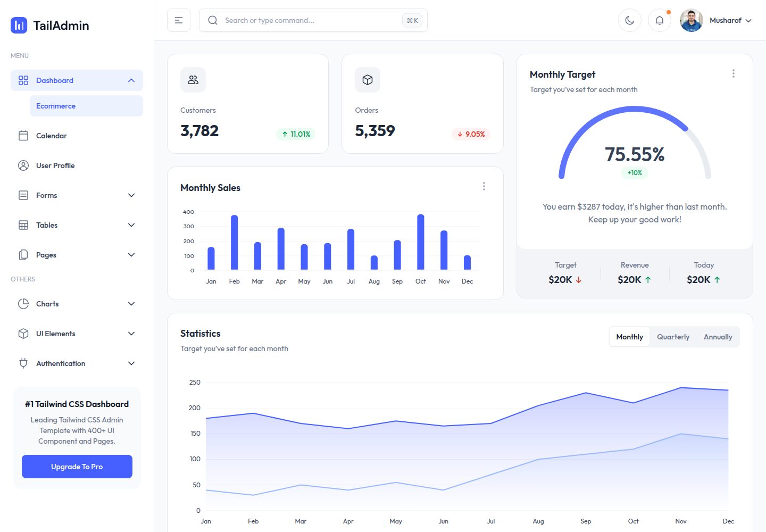Expand the Authentication menu chevron
The image size is (766, 532).
tap(131, 363)
